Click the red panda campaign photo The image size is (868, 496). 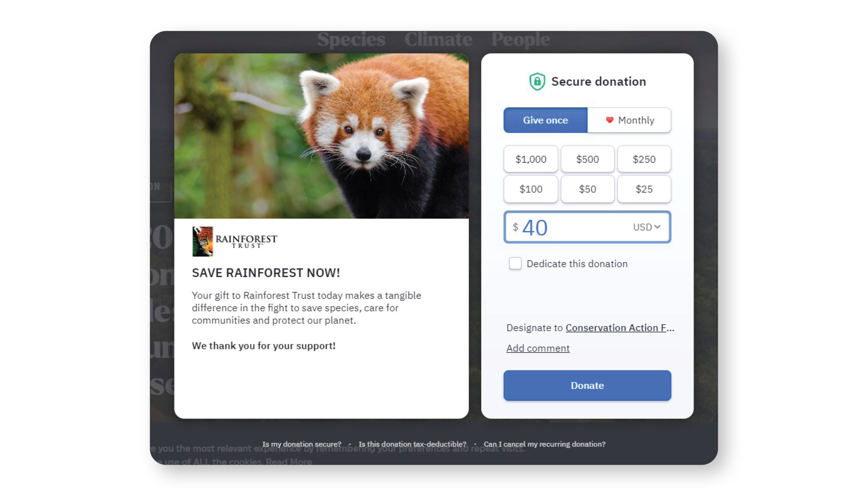(x=321, y=136)
